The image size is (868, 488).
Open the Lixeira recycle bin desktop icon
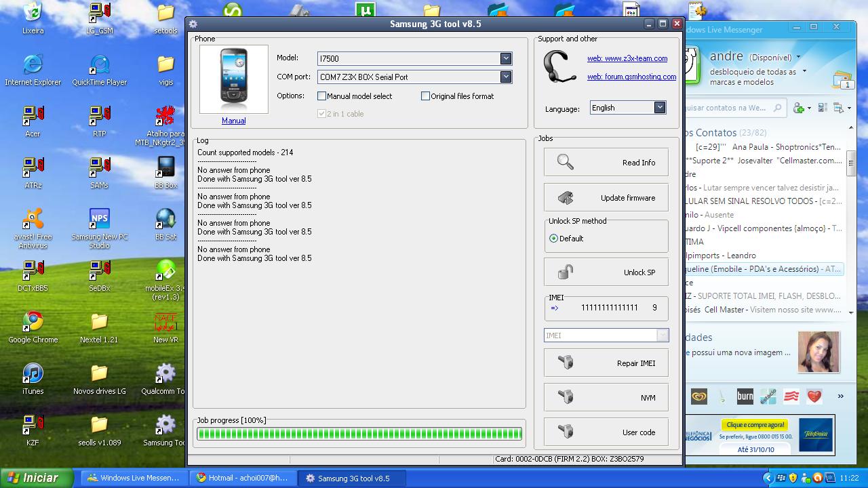(x=33, y=18)
